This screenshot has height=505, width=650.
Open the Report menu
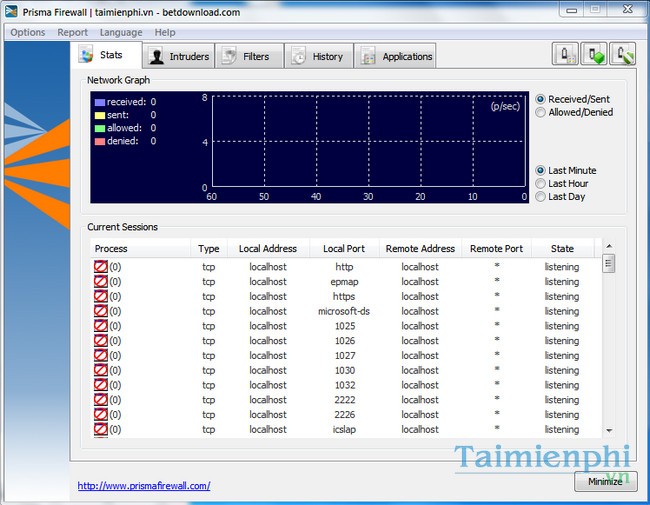[72, 32]
